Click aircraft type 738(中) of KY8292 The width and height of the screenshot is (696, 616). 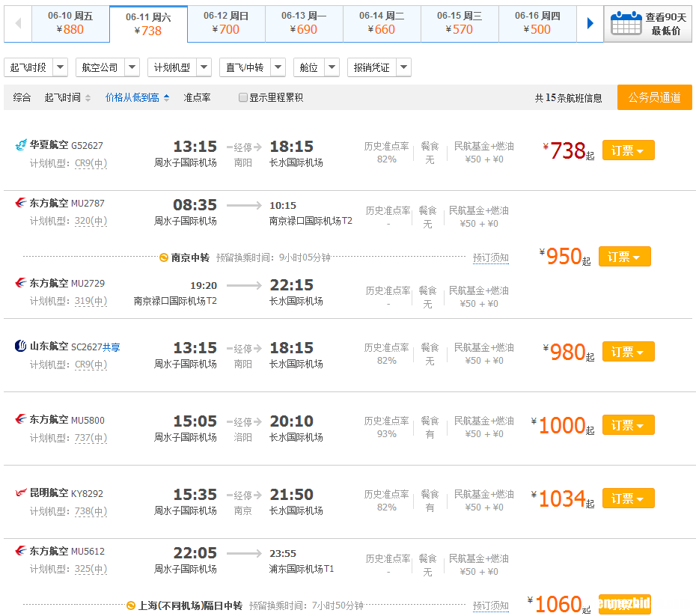(x=91, y=511)
